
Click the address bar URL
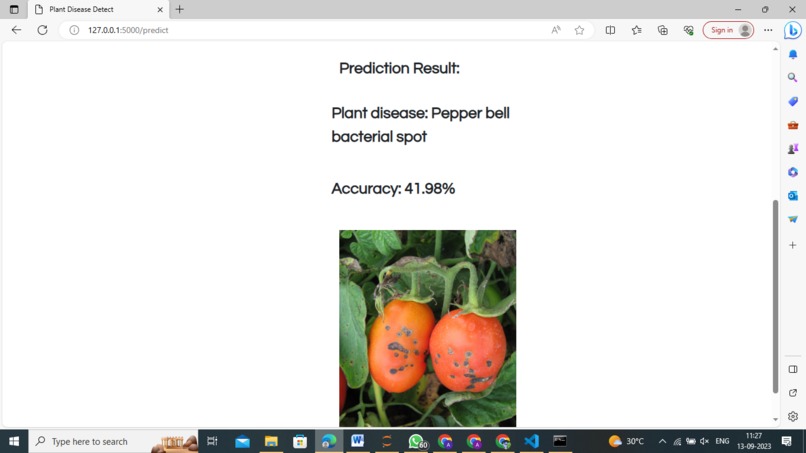click(128, 30)
